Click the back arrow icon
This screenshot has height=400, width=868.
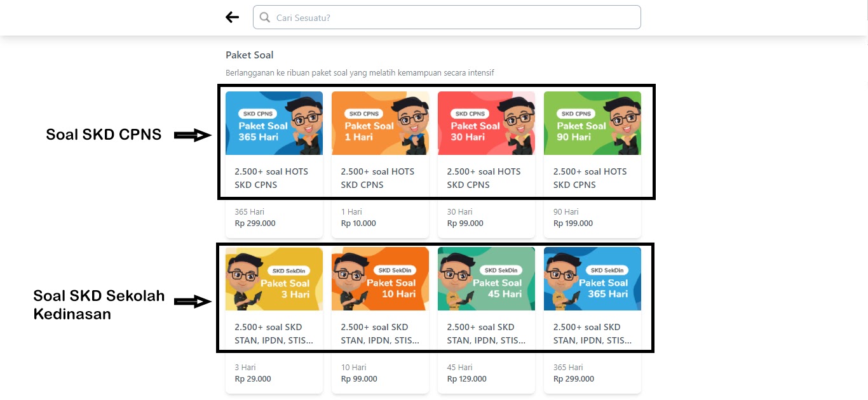233,18
